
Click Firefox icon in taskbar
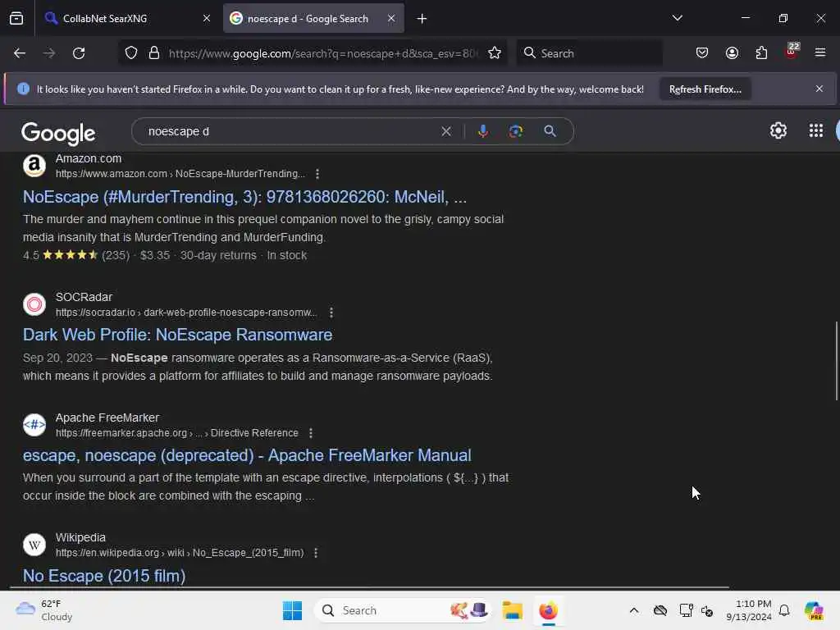pyautogui.click(x=548, y=610)
